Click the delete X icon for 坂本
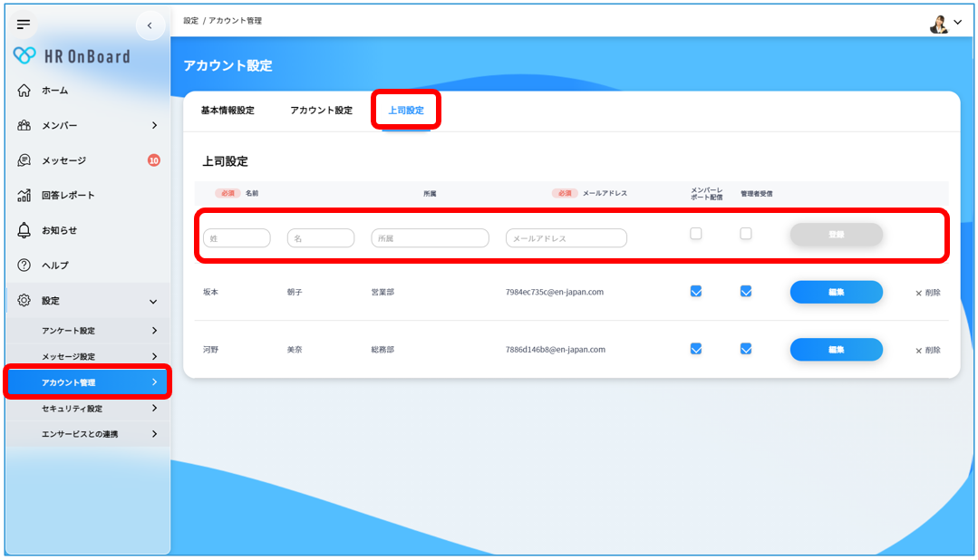978x560 pixels. tap(919, 293)
